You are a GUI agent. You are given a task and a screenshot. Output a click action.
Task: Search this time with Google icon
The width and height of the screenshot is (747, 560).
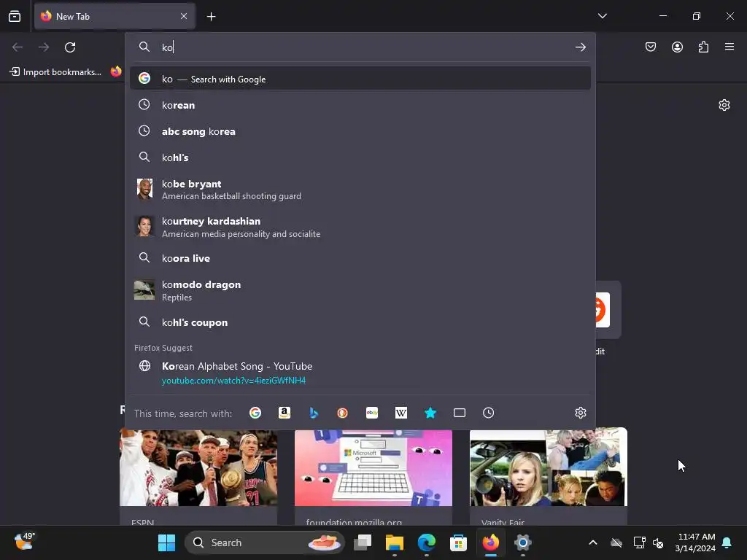255,413
